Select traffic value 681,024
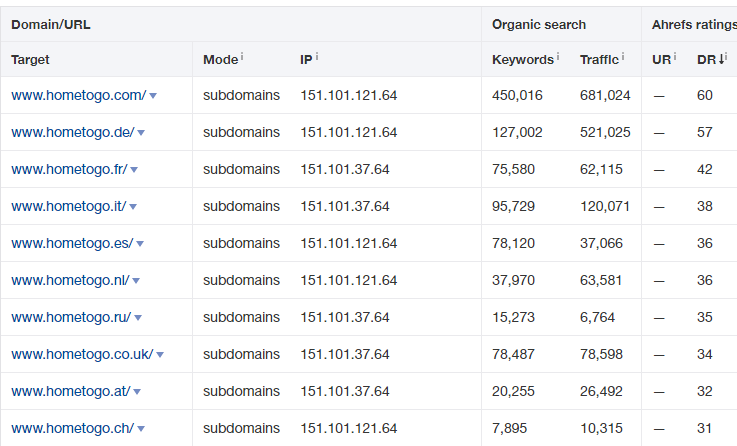Image resolution: width=737 pixels, height=446 pixels. tap(605, 95)
